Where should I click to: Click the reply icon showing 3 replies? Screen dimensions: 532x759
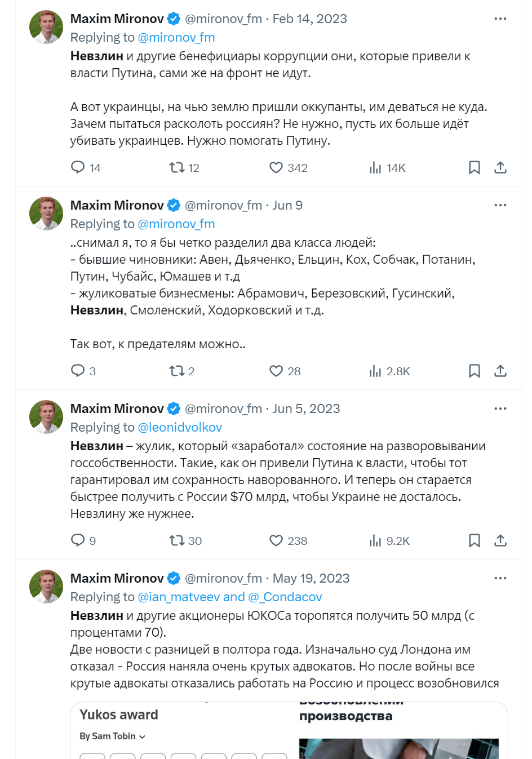(77, 371)
